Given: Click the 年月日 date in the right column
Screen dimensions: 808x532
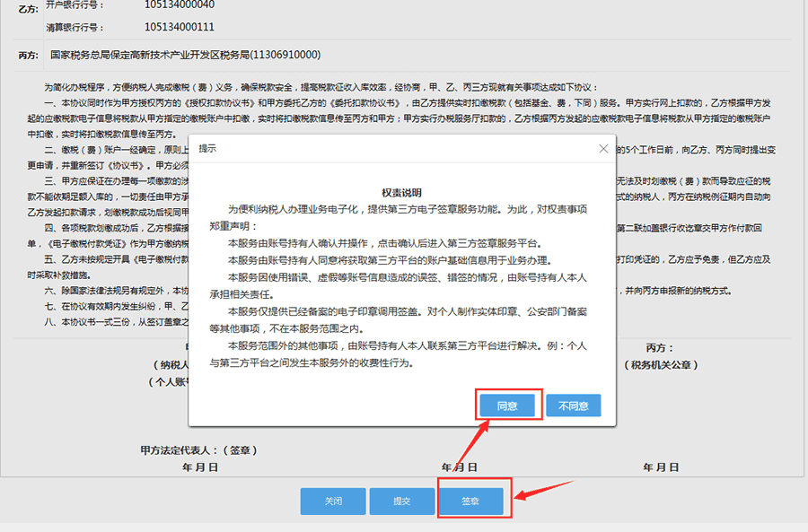Looking at the screenshot, I should [x=660, y=467].
